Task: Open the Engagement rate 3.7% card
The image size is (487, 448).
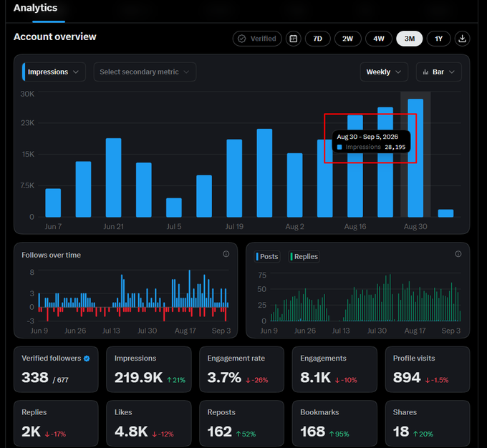Action: (241, 369)
